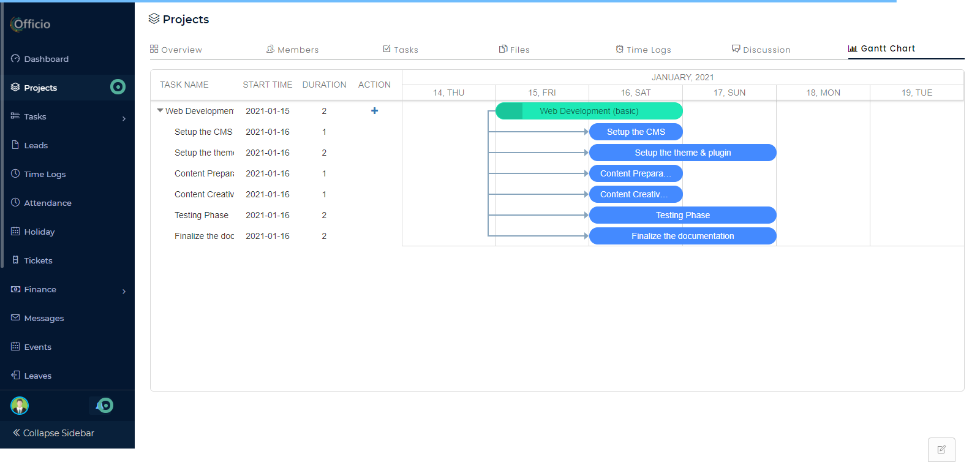This screenshot has height=462, width=980.
Task: Select the Gantt Chart tab
Action: pyautogui.click(x=881, y=48)
